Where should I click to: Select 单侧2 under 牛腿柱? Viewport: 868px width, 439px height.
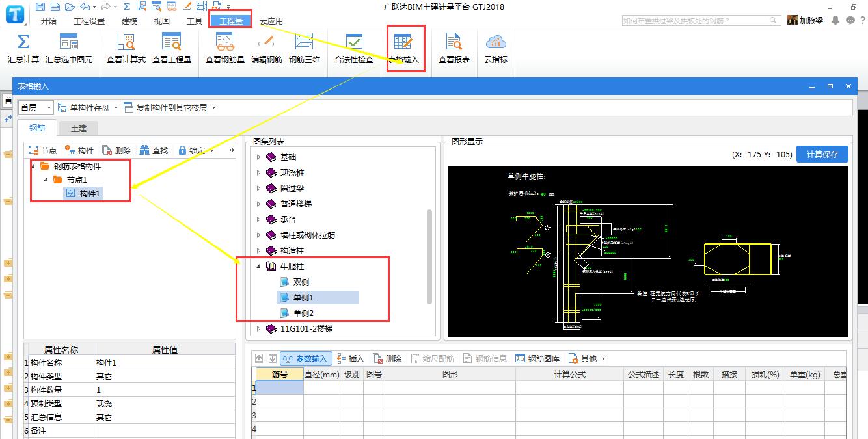pyautogui.click(x=304, y=313)
